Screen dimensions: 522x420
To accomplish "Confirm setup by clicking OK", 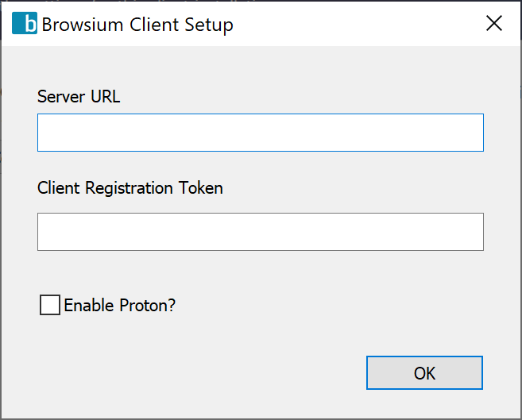I will [424, 373].
